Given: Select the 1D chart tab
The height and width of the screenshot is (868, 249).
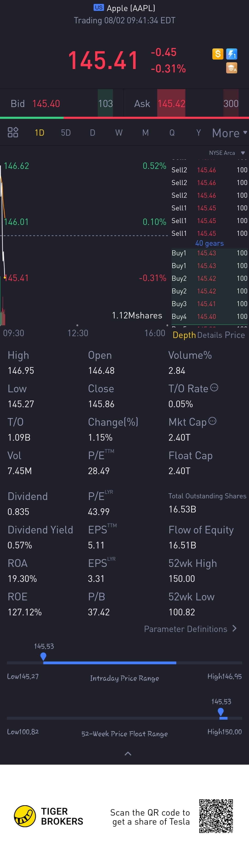Looking at the screenshot, I should click(x=39, y=133).
